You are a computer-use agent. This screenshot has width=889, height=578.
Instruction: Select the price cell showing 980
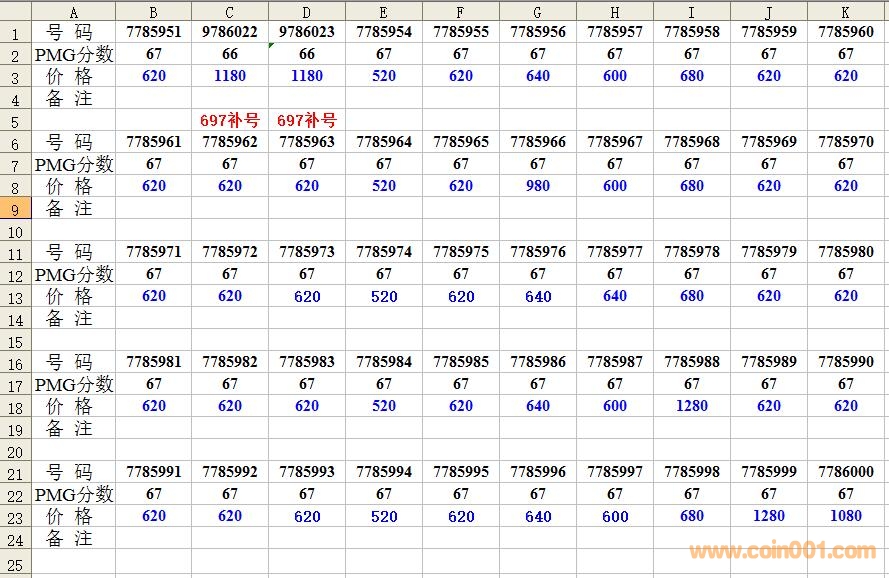click(538, 186)
